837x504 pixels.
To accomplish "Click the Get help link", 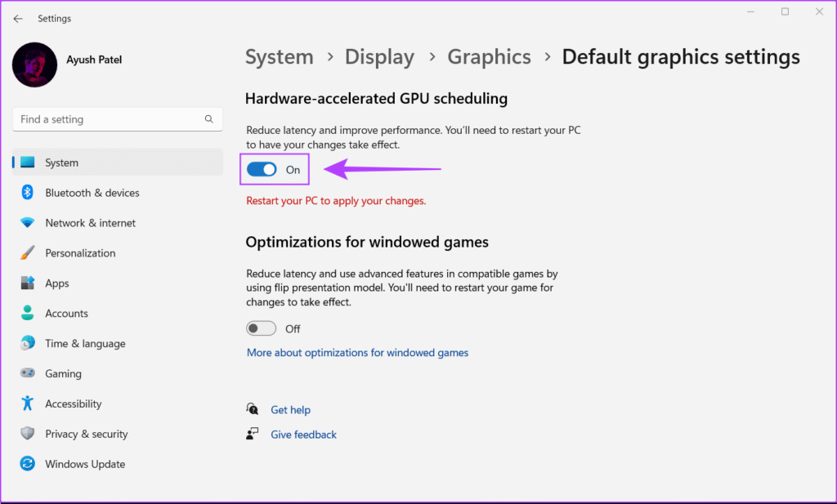I will [x=290, y=410].
